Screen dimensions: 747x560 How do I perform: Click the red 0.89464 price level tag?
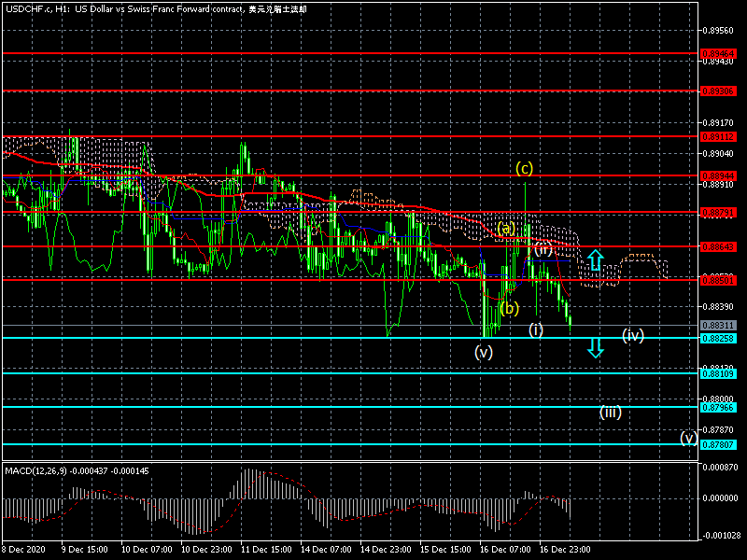[718, 53]
